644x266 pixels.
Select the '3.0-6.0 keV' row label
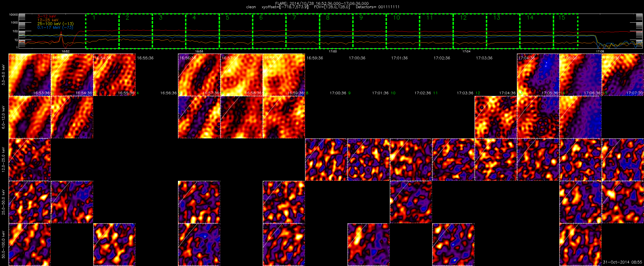point(3,75)
